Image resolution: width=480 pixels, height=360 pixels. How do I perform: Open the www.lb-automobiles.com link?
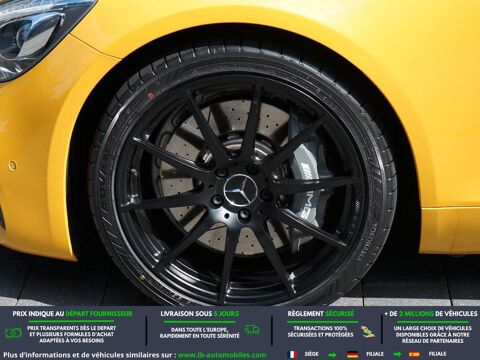[x=222, y=355]
